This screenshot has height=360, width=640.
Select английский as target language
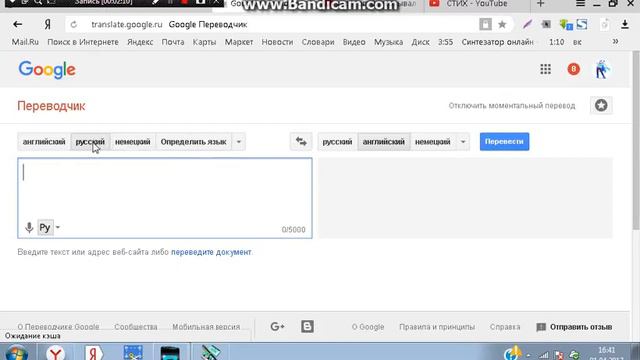pos(384,142)
